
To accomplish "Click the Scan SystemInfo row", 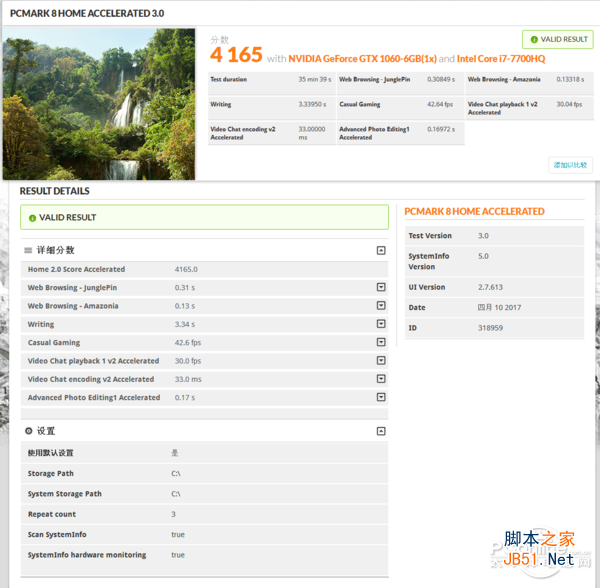I will coord(204,534).
